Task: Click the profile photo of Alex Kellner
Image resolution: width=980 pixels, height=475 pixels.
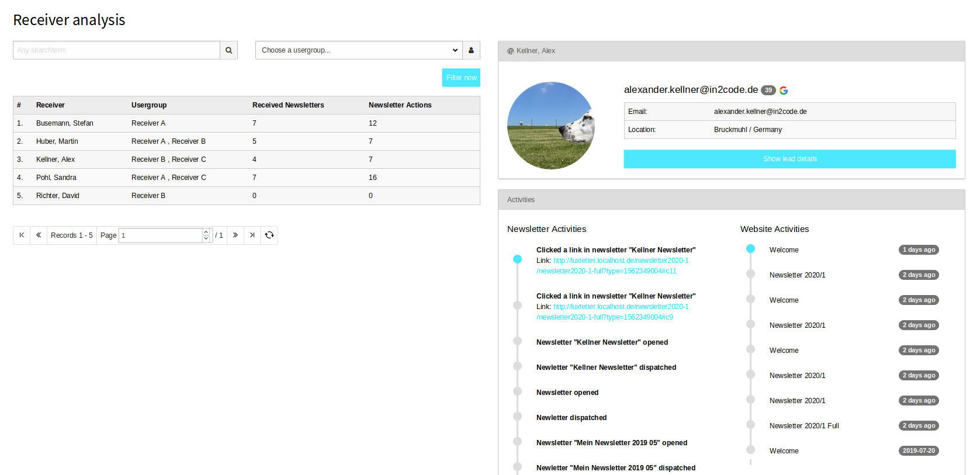Action: click(x=550, y=126)
